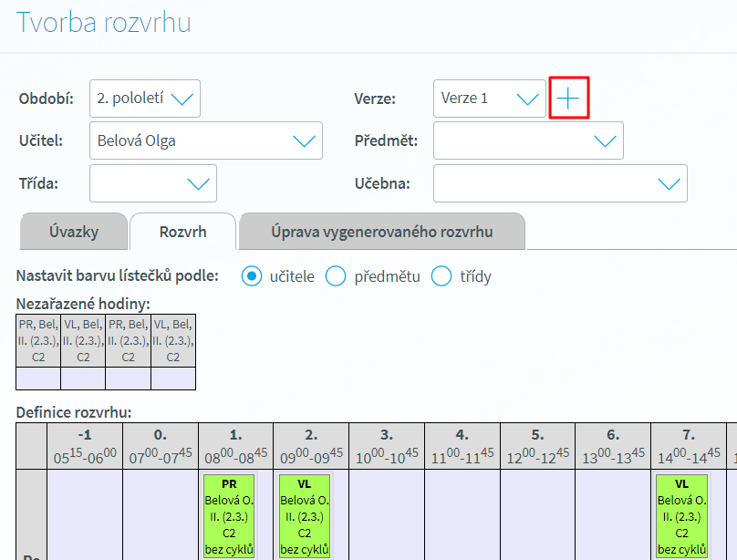The width and height of the screenshot is (737, 560).
Task: Open the Třída dropdown
Action: pos(153,183)
